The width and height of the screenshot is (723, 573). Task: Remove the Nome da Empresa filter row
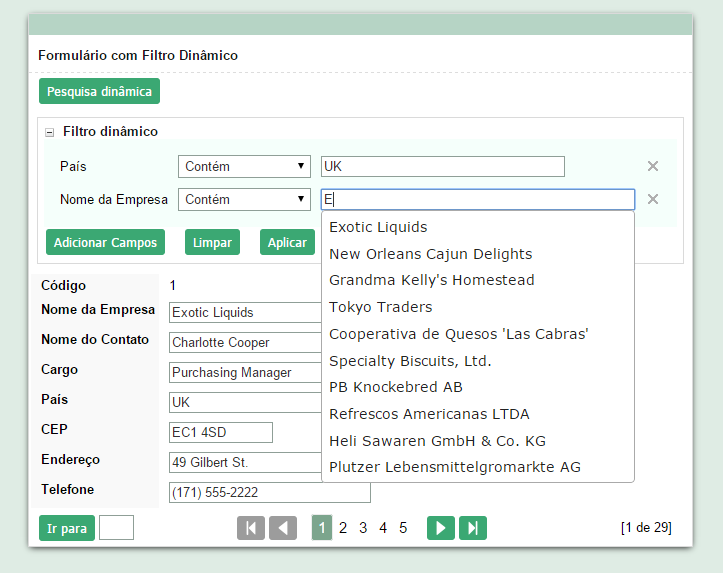653,199
